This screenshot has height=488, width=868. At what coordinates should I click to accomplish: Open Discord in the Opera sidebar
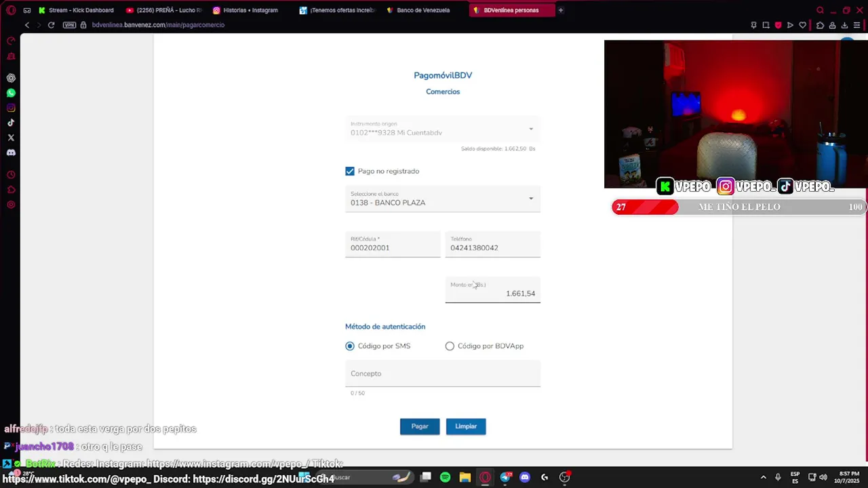point(11,152)
